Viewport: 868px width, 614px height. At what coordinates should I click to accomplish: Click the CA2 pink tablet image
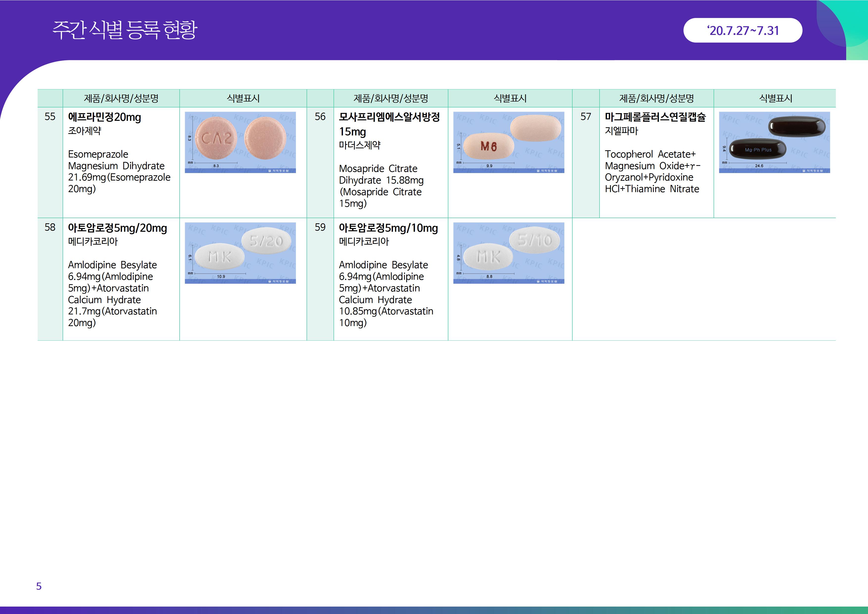(240, 142)
